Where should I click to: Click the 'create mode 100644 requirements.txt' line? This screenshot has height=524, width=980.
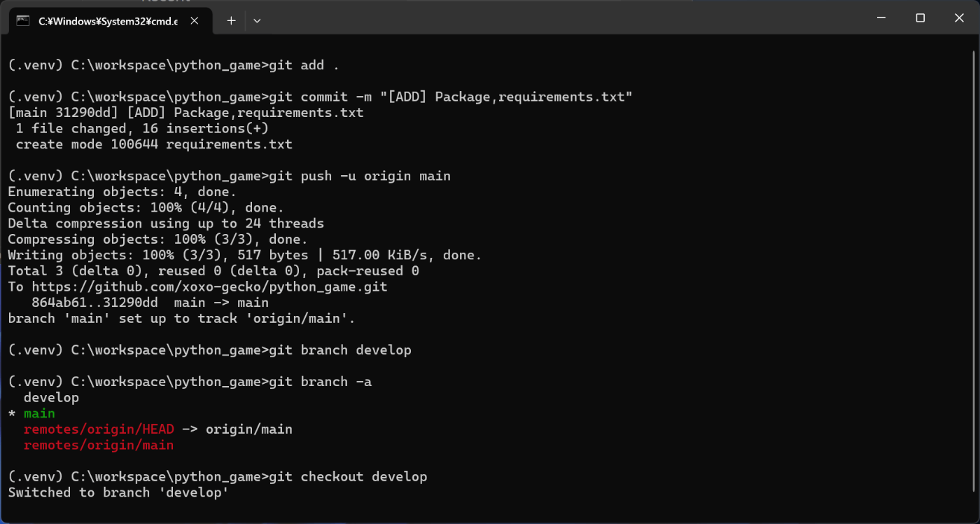154,144
